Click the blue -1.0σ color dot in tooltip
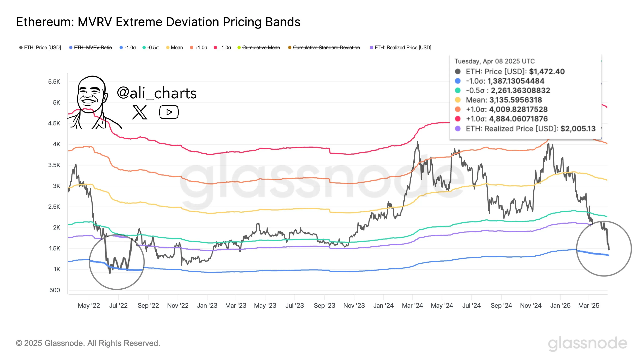Screen dimensions: 644x362 click(458, 81)
